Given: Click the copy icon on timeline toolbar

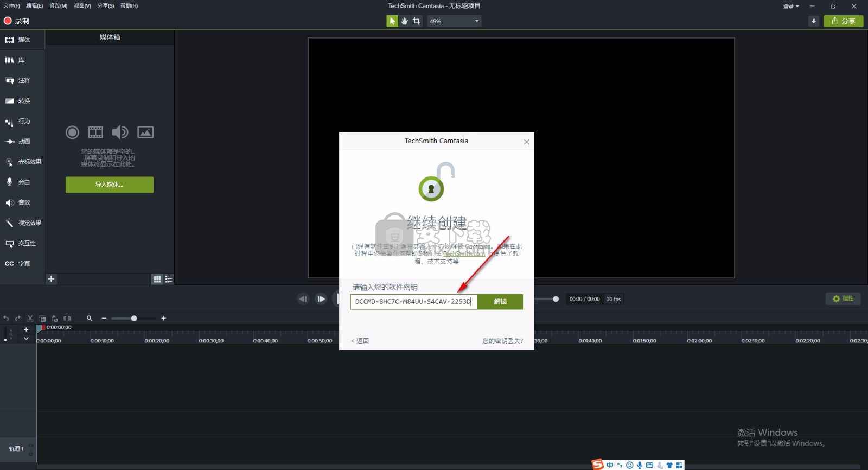Looking at the screenshot, I should coord(43,319).
